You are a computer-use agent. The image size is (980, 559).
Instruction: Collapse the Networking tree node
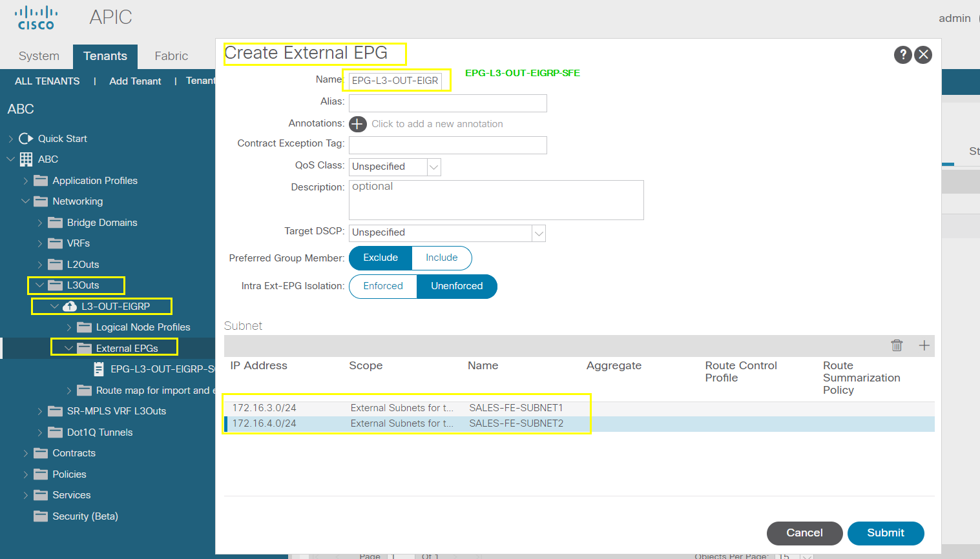coord(25,201)
